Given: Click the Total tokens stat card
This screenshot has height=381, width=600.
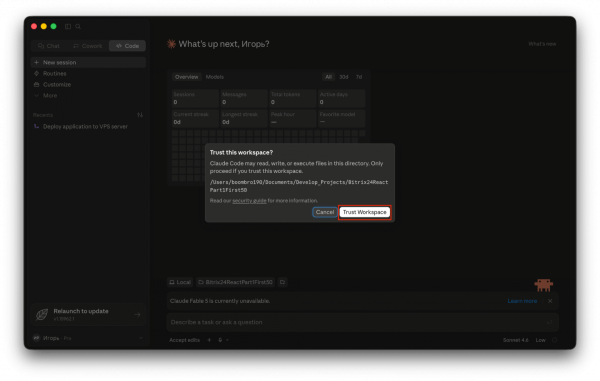Looking at the screenshot, I should point(292,98).
